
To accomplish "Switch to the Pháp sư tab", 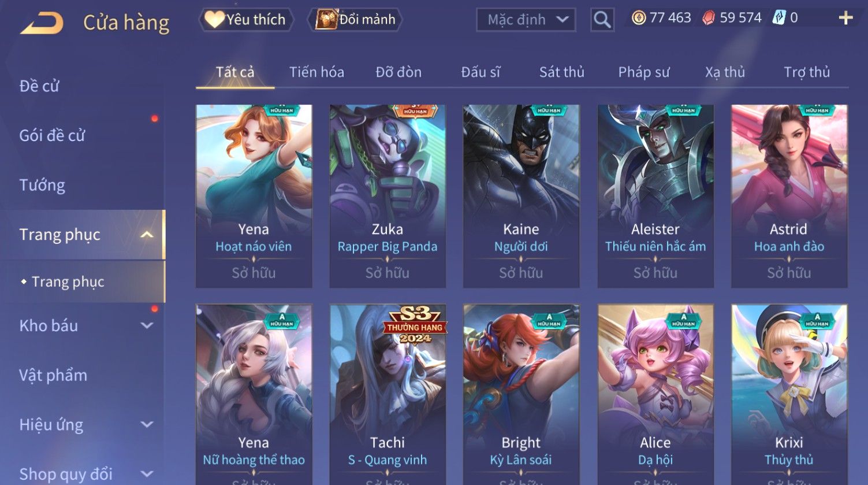I will tap(644, 72).
